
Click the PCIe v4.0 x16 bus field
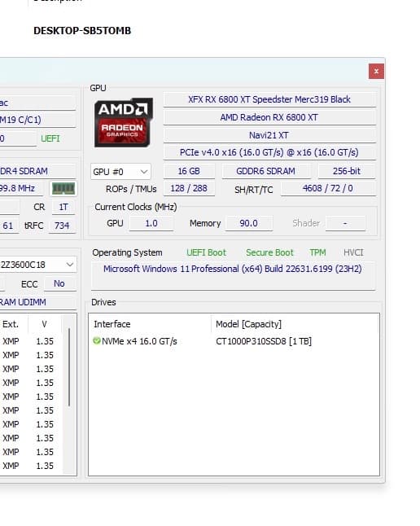269,152
